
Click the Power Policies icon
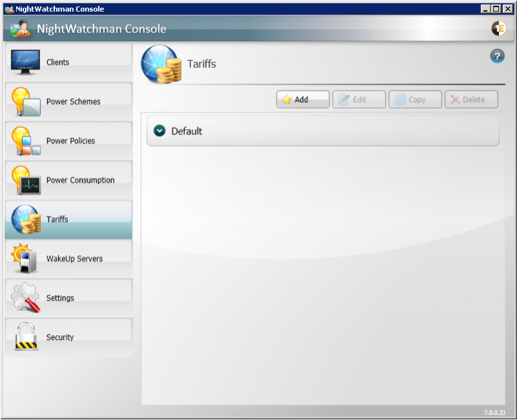[25, 141]
